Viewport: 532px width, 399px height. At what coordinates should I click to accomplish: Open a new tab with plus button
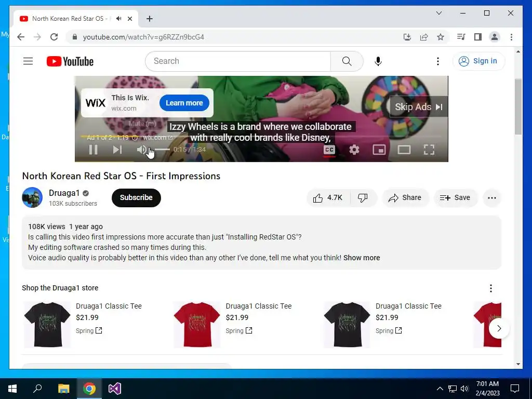pyautogui.click(x=150, y=19)
